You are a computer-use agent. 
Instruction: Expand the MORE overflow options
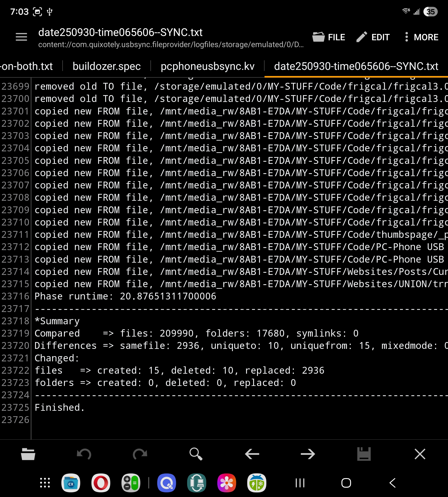coord(421,37)
